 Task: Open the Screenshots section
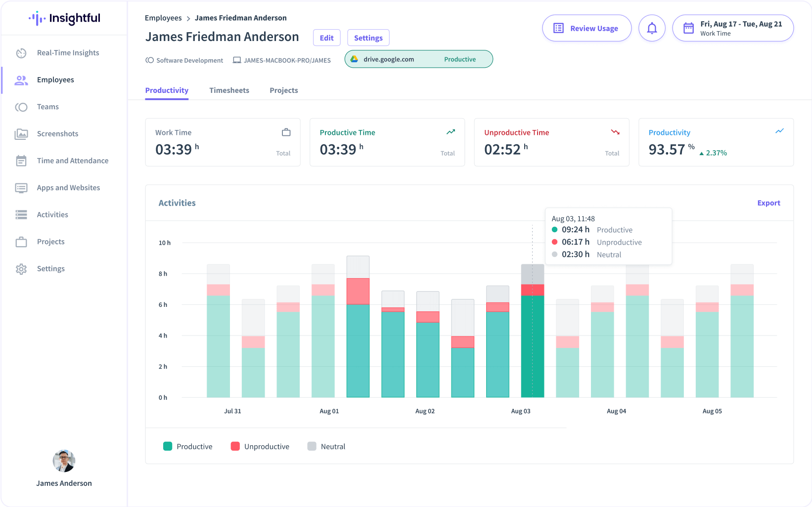(22, 133)
